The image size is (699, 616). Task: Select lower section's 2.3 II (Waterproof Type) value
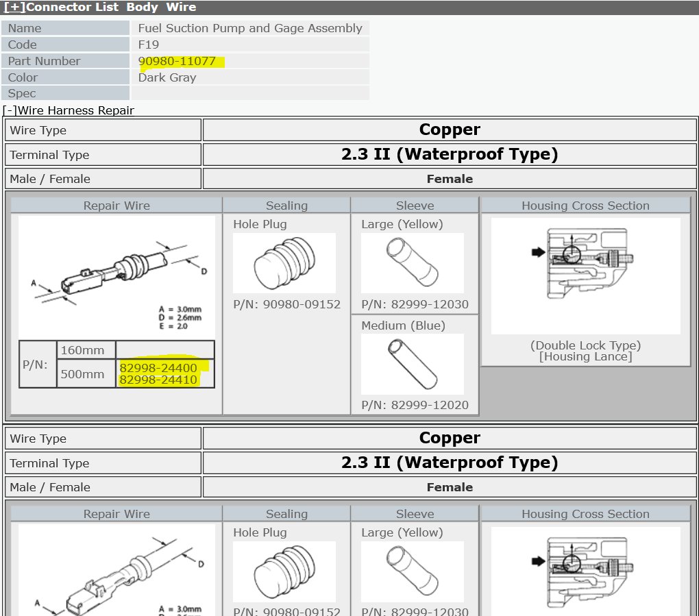pyautogui.click(x=450, y=463)
